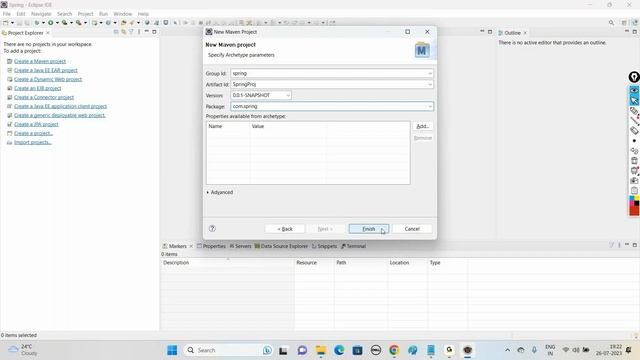Select the annotation line tool
This screenshot has width=640, height=360.
pos(634,121)
